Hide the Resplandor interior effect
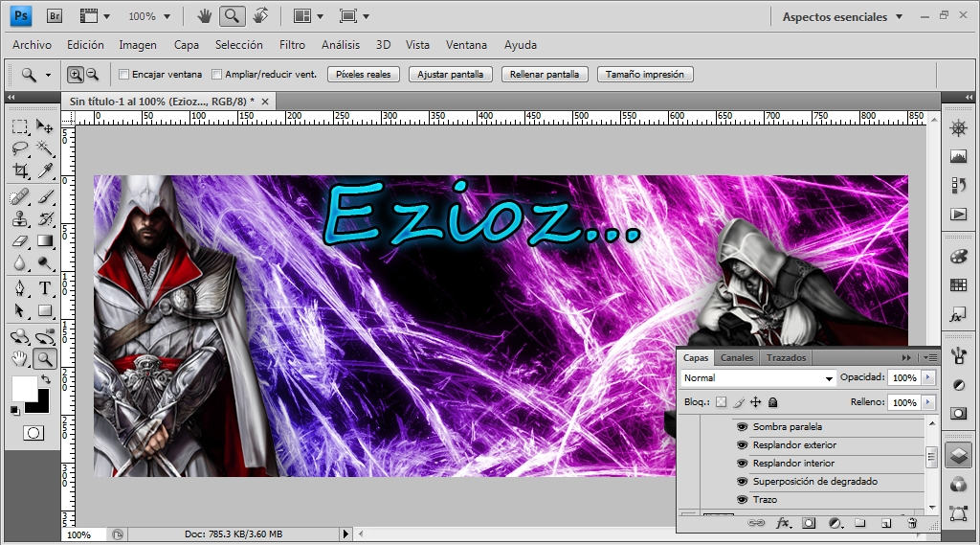Screen dimensions: 980x545 (x=742, y=463)
